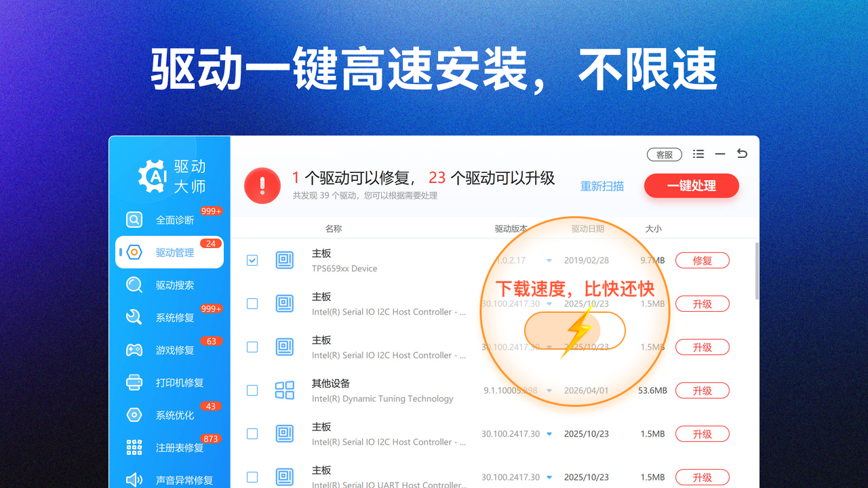Viewport: 868px width, 488px height.
Task: Click the 驱动日期 column header
Action: click(x=587, y=228)
